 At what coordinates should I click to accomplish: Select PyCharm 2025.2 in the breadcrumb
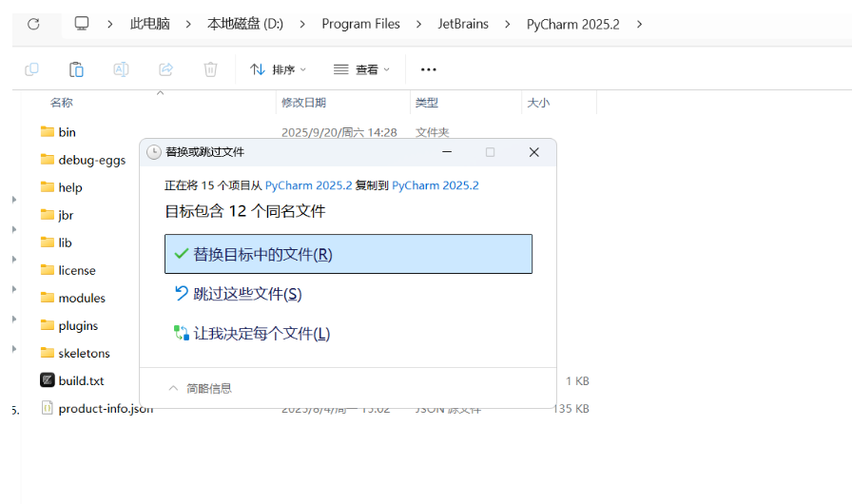pos(572,25)
